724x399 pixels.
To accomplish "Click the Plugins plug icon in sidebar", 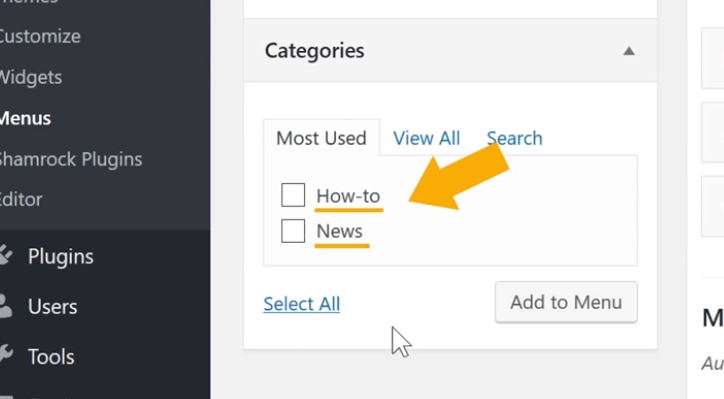I will pyautogui.click(x=6, y=255).
